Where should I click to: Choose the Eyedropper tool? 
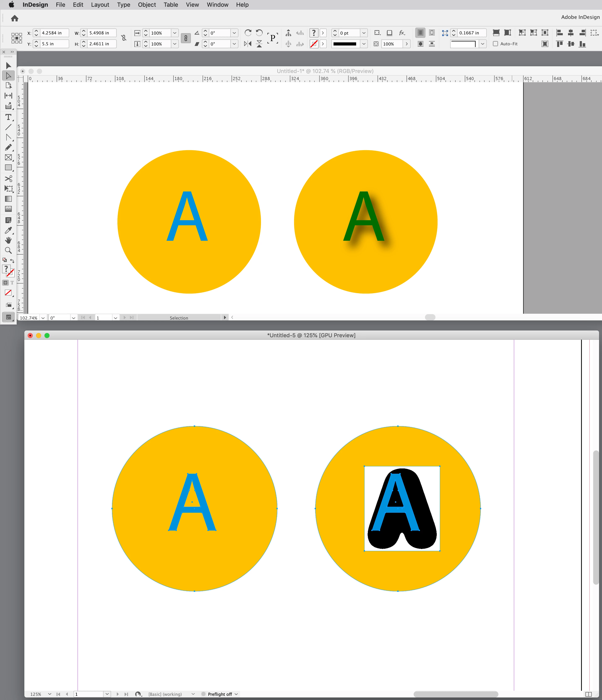click(8, 230)
